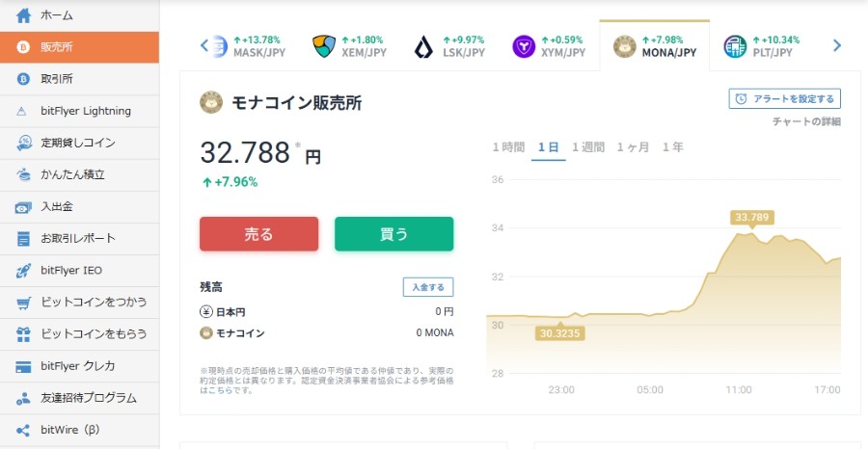868x449 pixels.
Task: Open the PLT/JPY ticker tab
Action: tap(762, 46)
